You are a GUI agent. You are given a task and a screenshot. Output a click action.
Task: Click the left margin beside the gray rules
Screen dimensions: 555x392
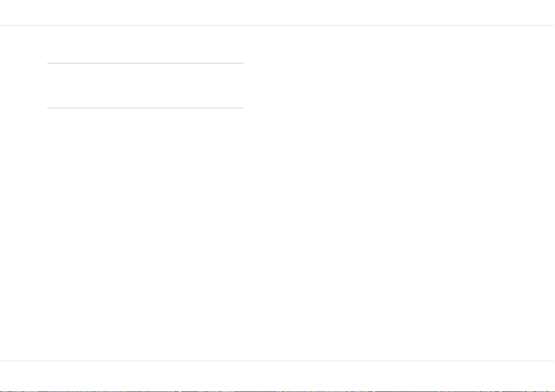point(23,85)
